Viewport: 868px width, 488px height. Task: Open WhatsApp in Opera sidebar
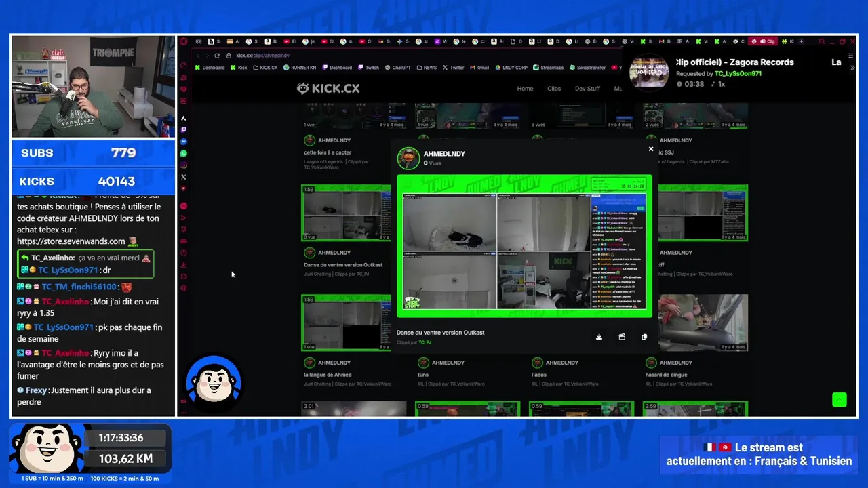(x=184, y=153)
